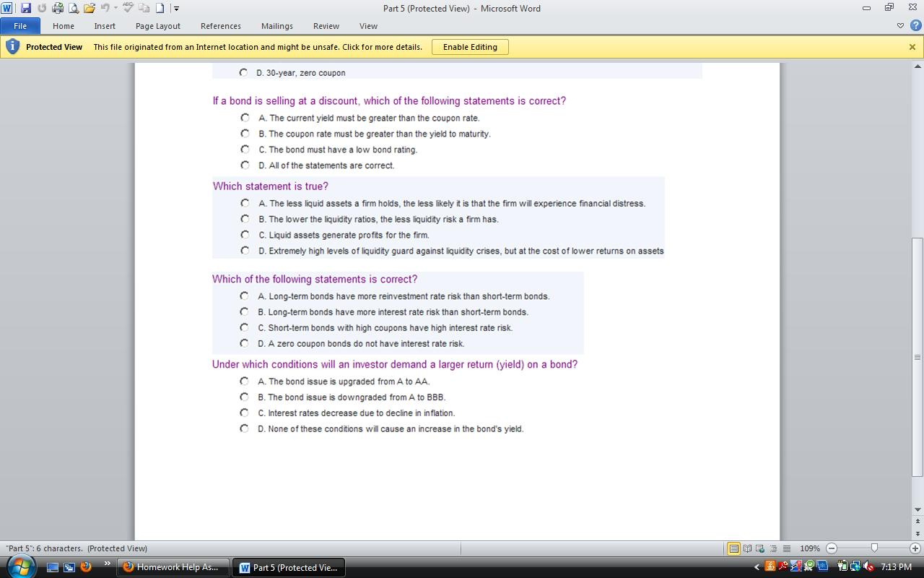
Task: Select answer B about long-term bonds interest rate risk
Action: [244, 311]
